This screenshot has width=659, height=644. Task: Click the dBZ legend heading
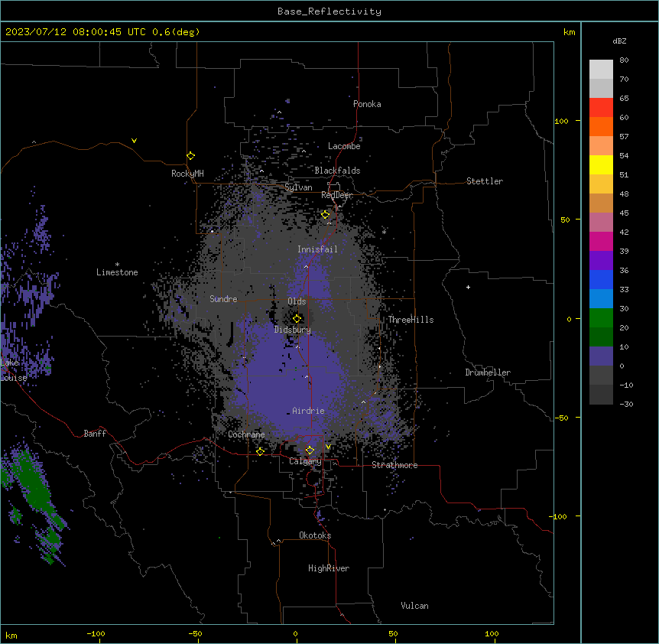619,41
